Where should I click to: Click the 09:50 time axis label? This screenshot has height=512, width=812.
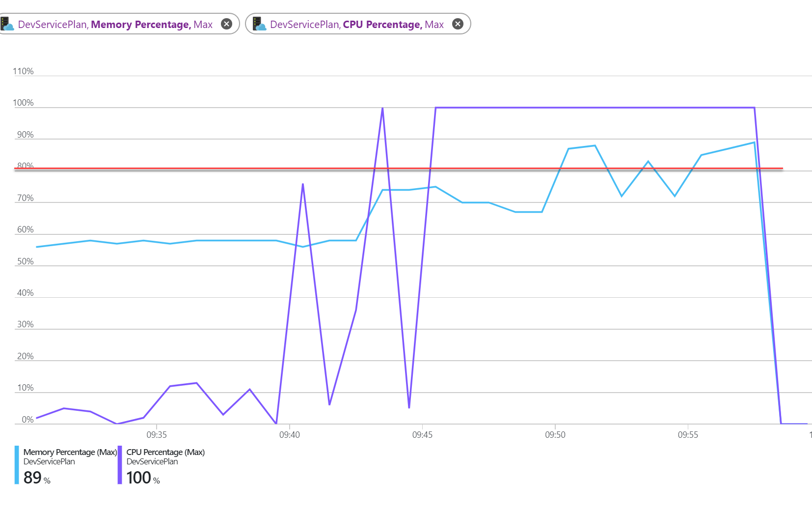555,435
